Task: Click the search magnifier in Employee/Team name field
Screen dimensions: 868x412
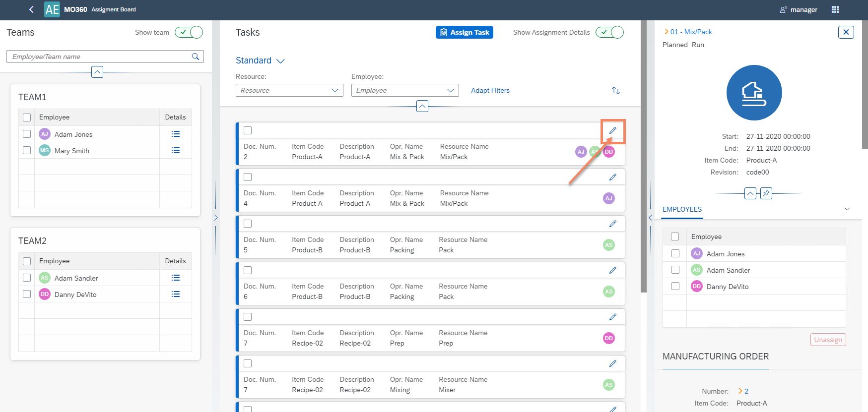Action: tap(196, 57)
